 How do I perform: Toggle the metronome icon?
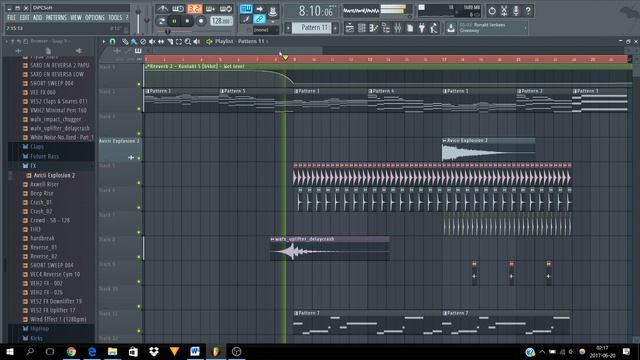coord(162,9)
